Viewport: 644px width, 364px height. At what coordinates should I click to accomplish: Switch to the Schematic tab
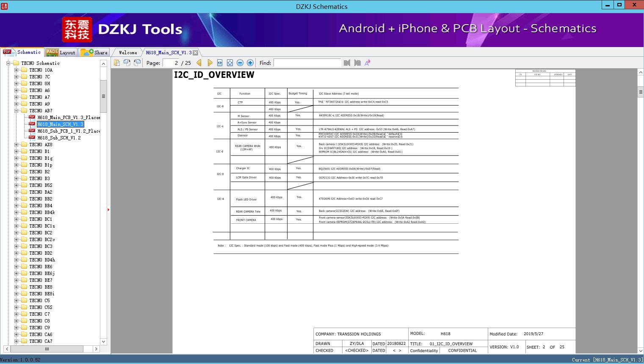(22, 52)
